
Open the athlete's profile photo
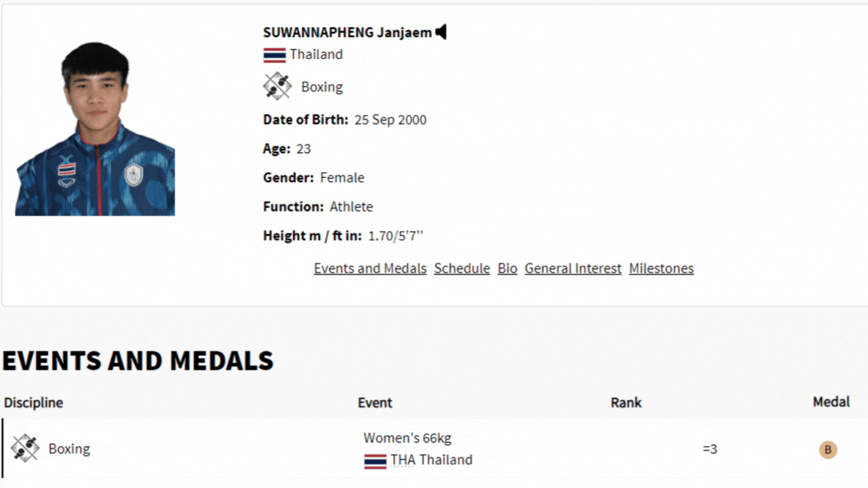click(x=95, y=129)
